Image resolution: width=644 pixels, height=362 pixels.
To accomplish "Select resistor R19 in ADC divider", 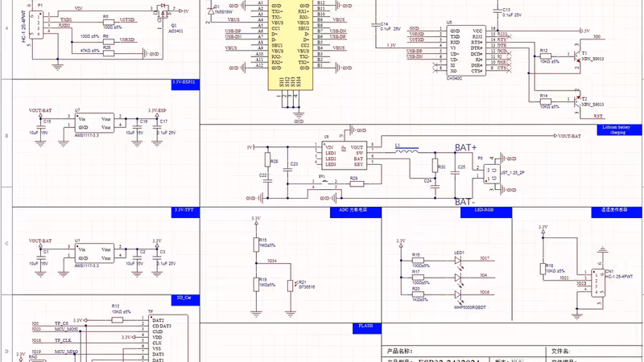I will (x=256, y=285).
